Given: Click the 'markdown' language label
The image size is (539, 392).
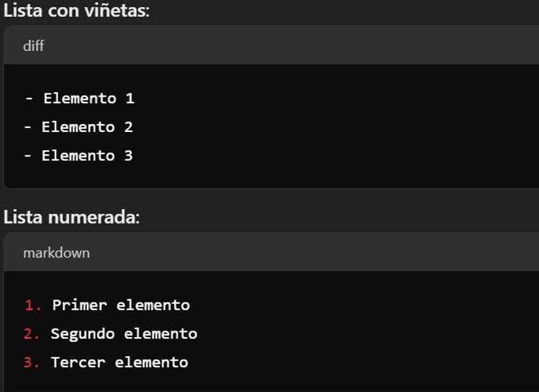Looking at the screenshot, I should (x=56, y=252).
